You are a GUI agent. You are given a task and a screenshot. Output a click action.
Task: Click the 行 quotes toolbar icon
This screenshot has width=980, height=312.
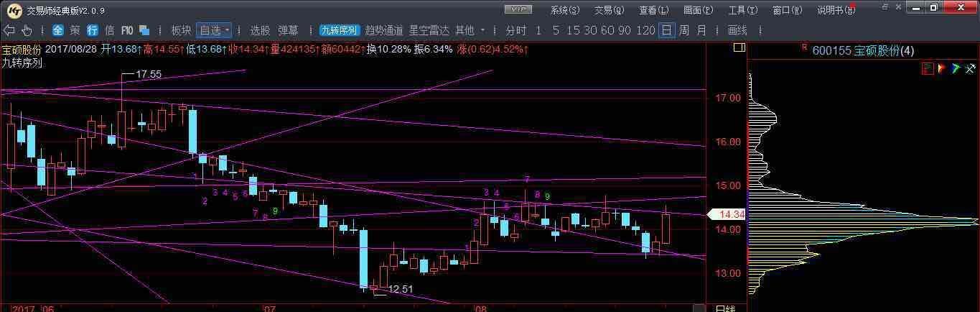point(92,31)
